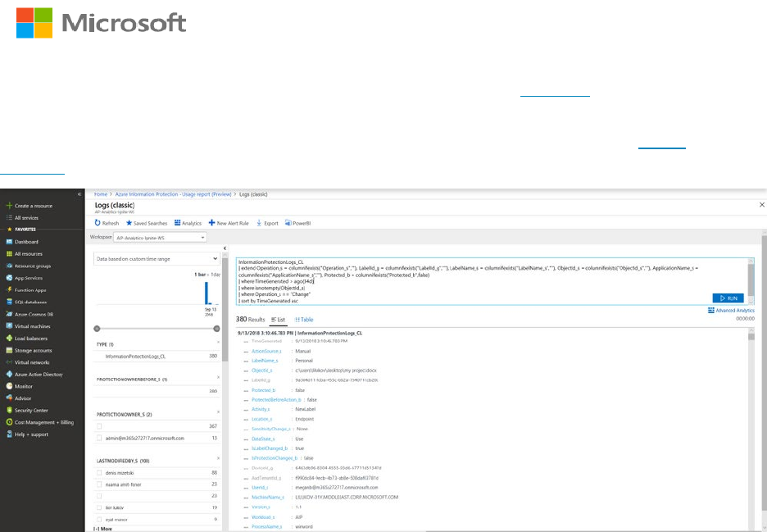Open the Function Apps lightning icon
The width and height of the screenshot is (767, 532).
(9, 289)
